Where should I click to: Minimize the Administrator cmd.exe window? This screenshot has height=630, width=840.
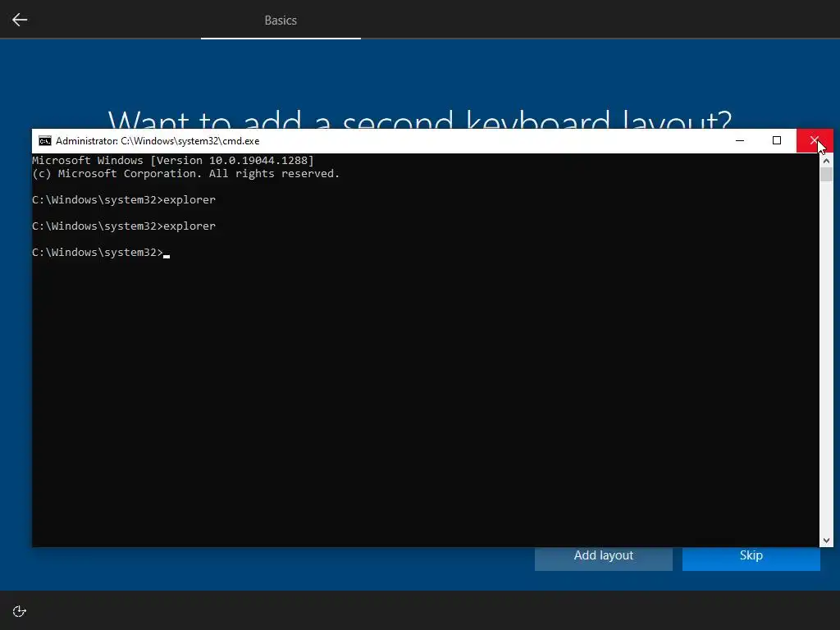coord(740,140)
